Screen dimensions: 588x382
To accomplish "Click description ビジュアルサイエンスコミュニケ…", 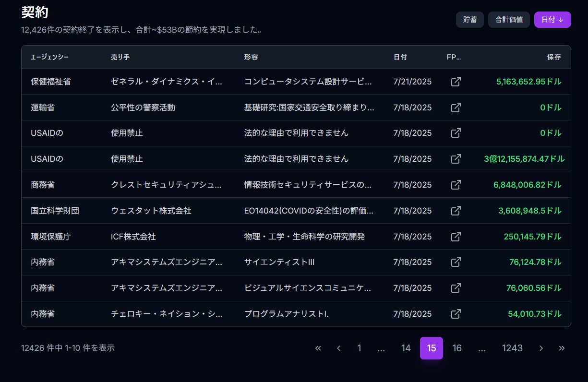I will [x=308, y=288].
